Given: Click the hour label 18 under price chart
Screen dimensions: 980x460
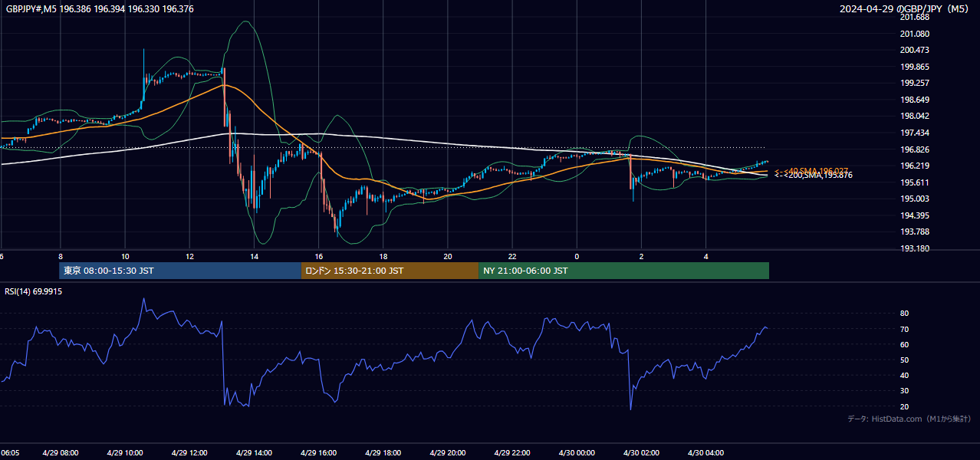Looking at the screenshot, I should [x=383, y=257].
